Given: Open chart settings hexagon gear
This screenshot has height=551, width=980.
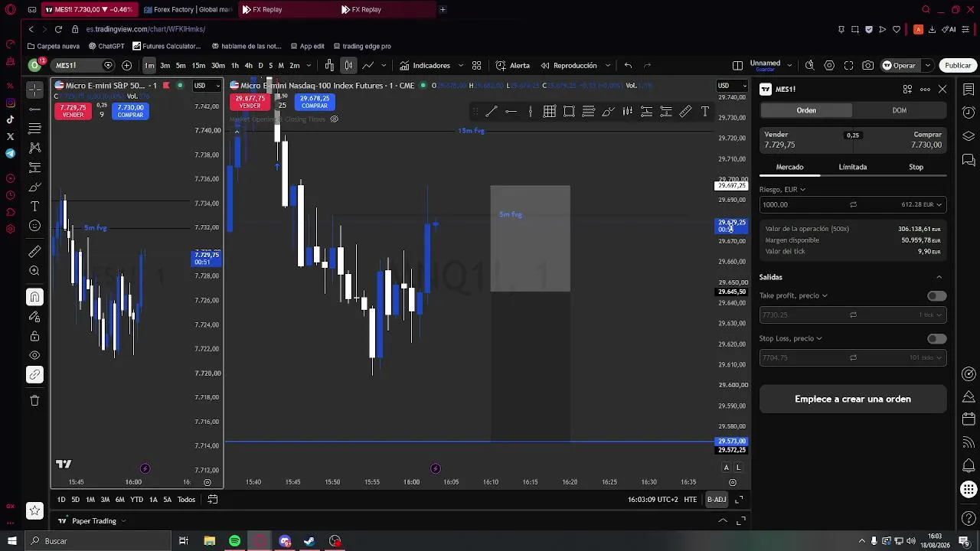Looking at the screenshot, I should [829, 66].
